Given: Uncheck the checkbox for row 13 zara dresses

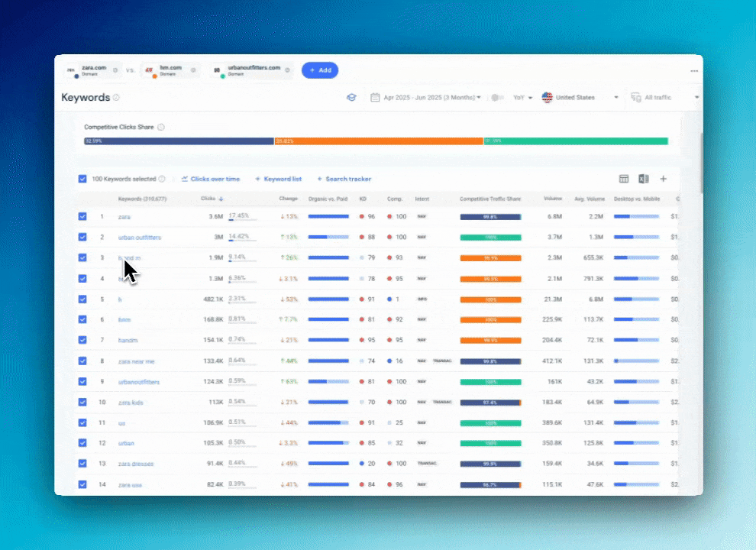Looking at the screenshot, I should pos(82,464).
